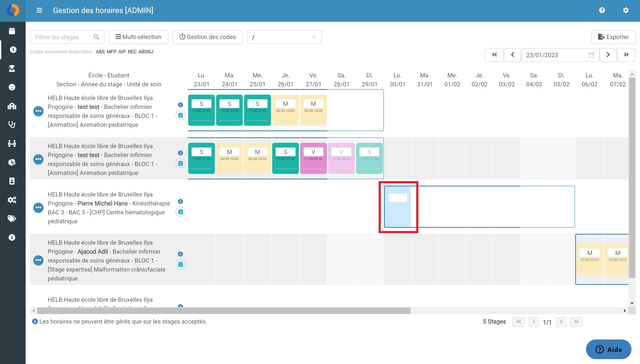Image resolution: width=640 pixels, height=364 pixels.
Task: Go to next period with single-right date arrow
Action: (608, 55)
